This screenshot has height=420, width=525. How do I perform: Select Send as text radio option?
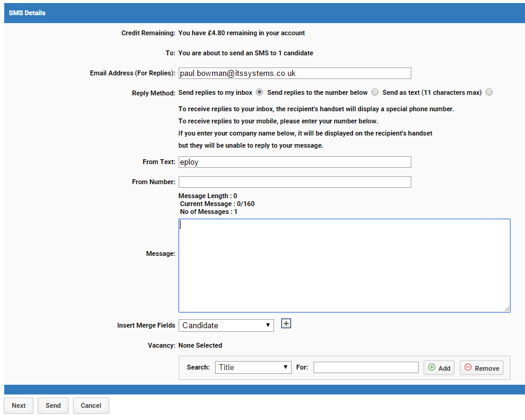[489, 92]
